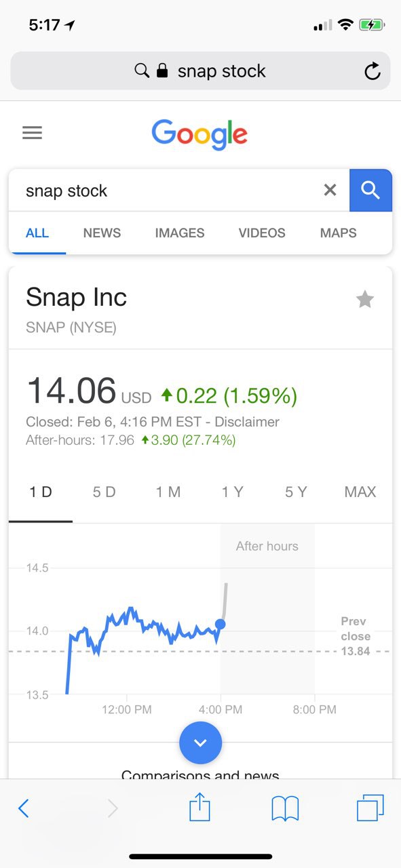Expand stock card with blue chevron
This screenshot has height=868, width=401.
[200, 743]
